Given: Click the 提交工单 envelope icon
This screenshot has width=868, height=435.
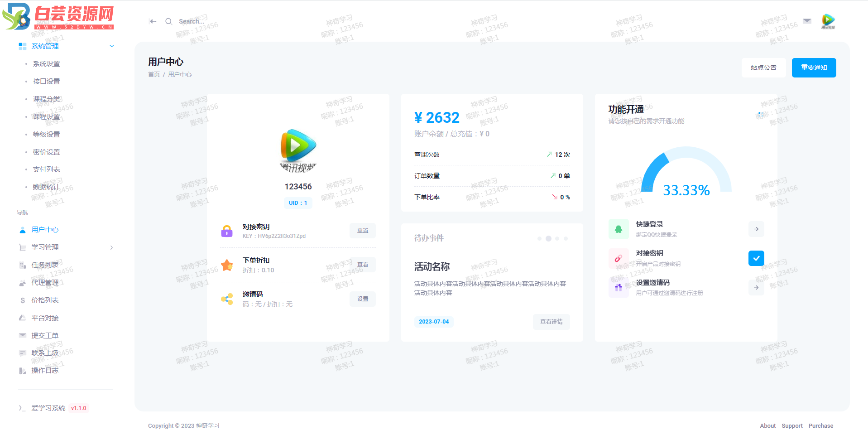Looking at the screenshot, I should point(23,335).
